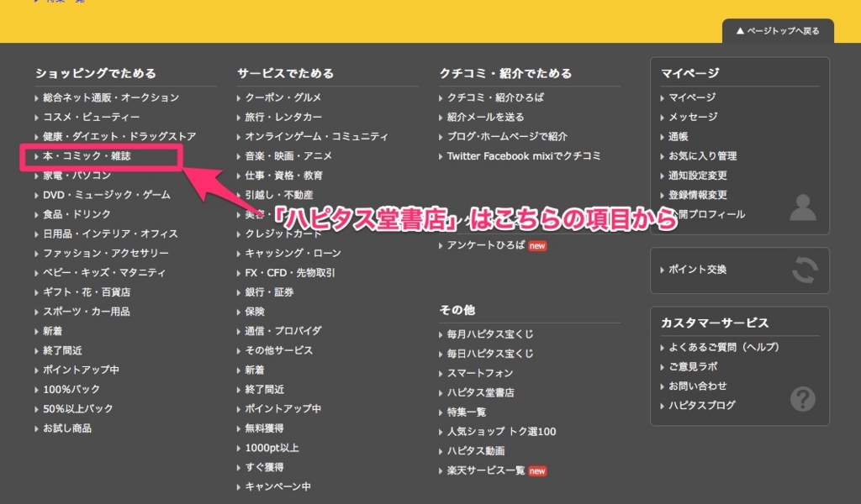This screenshot has height=504, width=861.
Task: Click 50%以上バック link
Action: click(78, 408)
